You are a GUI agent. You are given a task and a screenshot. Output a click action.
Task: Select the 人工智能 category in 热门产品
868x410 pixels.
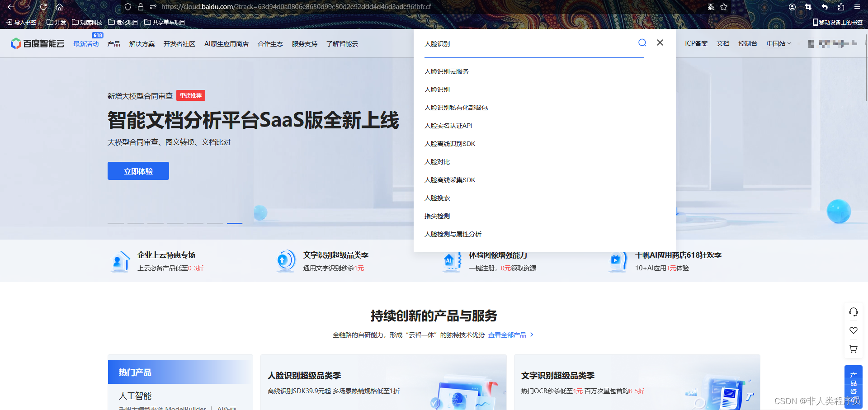(135, 396)
